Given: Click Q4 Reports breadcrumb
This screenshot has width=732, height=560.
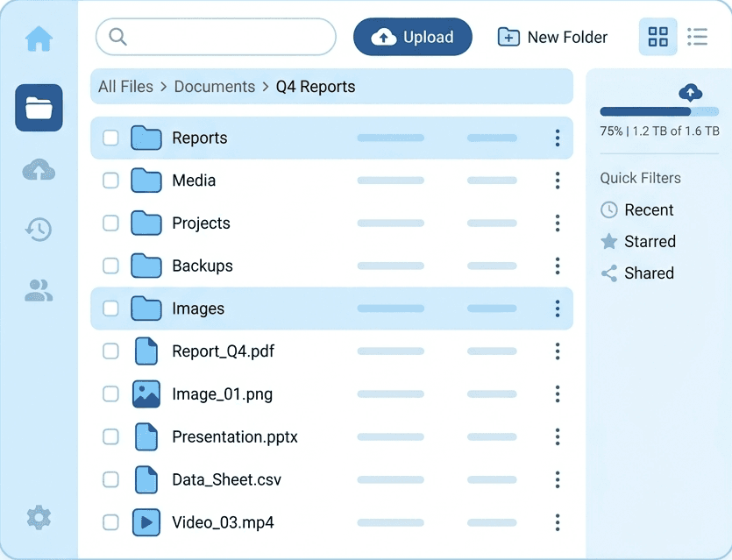Looking at the screenshot, I should click(x=316, y=87).
